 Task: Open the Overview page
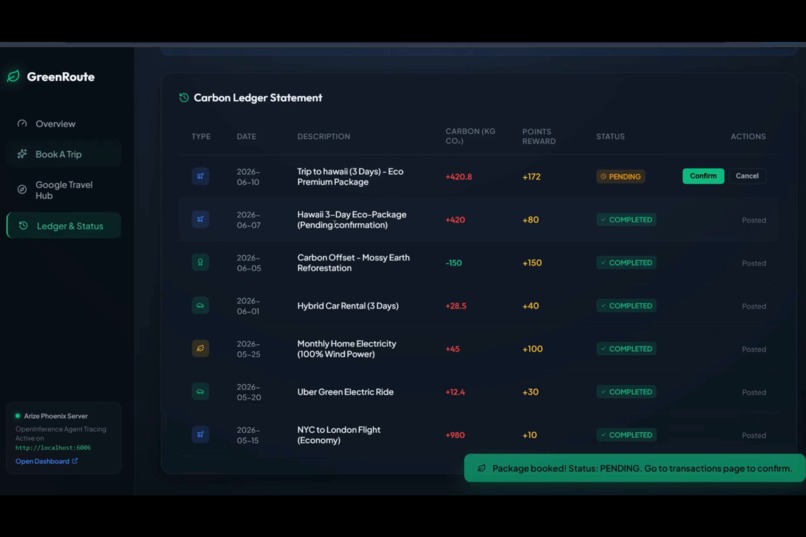pos(64,123)
